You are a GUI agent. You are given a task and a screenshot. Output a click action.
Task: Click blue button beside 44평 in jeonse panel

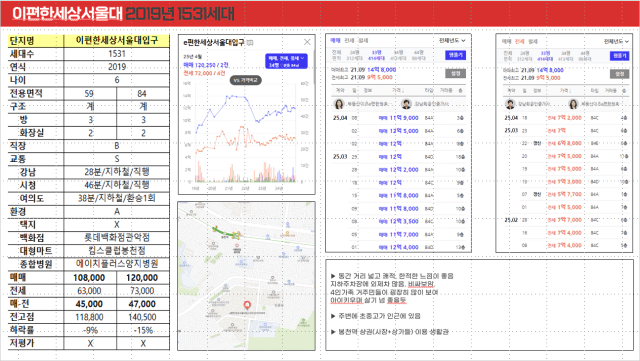click(620, 56)
